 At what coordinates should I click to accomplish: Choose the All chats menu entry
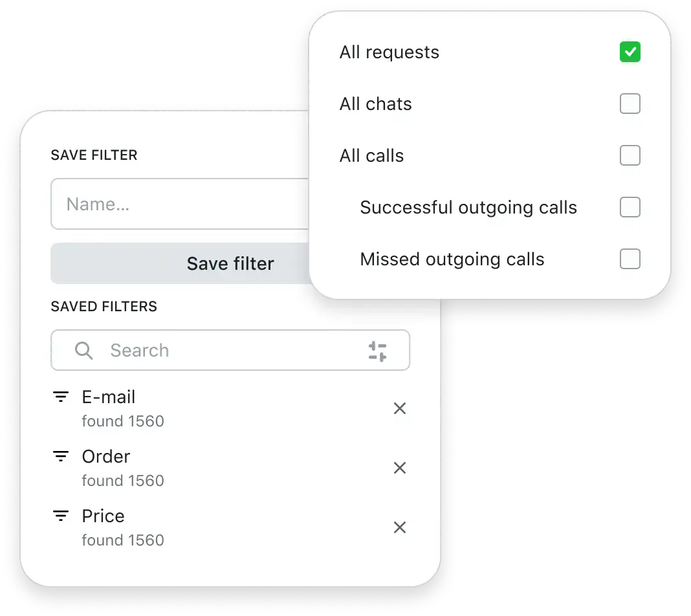375,104
